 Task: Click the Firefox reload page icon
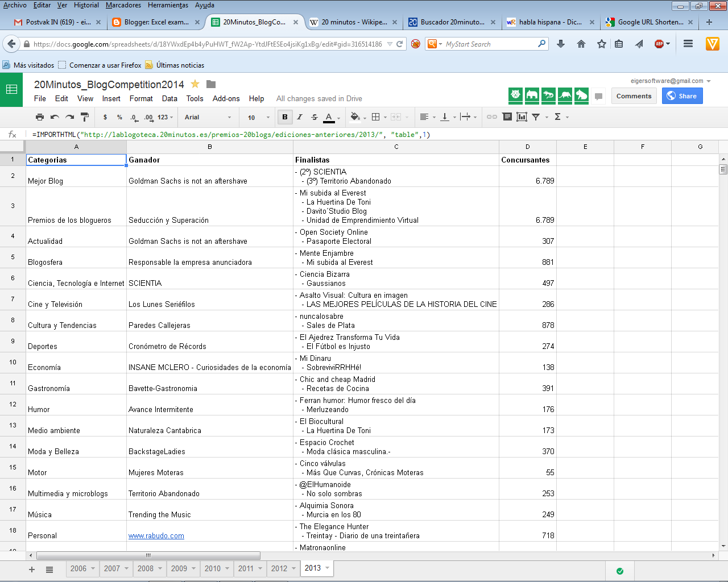point(400,44)
